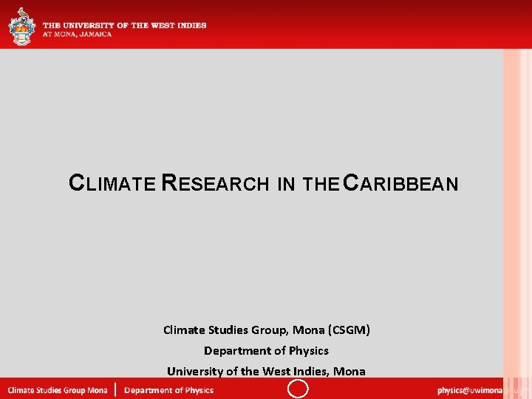532x399 pixels.
Task: Click "University of the West Indies, Mona" line
Action: tap(266, 371)
